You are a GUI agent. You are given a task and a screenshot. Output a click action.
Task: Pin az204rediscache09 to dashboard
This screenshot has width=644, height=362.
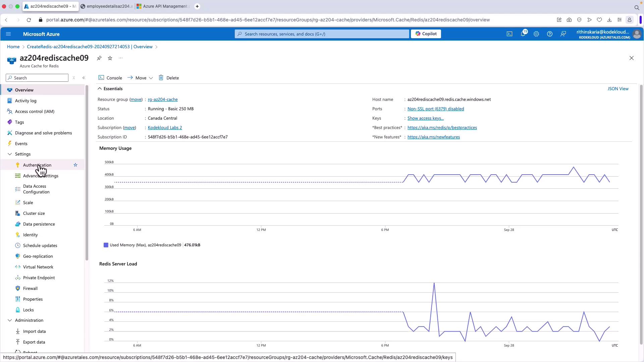tap(99, 58)
